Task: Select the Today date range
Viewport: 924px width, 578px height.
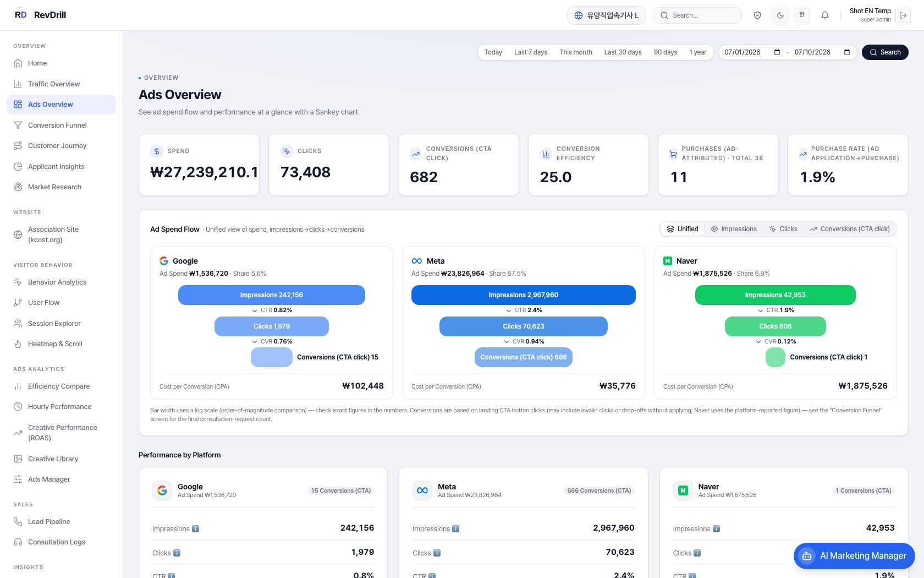Action: click(x=493, y=52)
